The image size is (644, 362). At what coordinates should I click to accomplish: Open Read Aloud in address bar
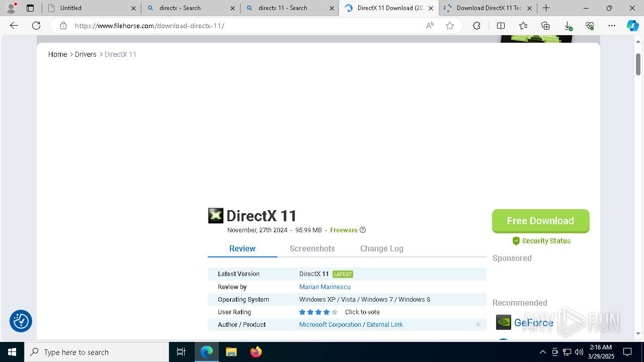click(430, 26)
